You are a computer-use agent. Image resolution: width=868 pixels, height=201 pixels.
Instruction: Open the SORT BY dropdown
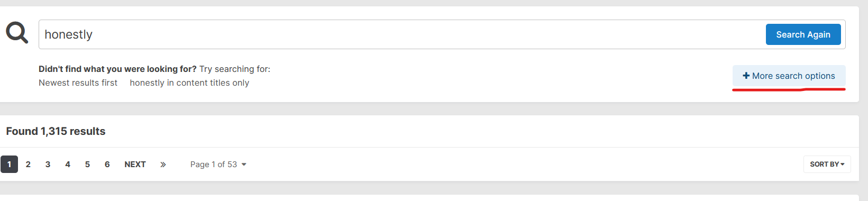827,165
